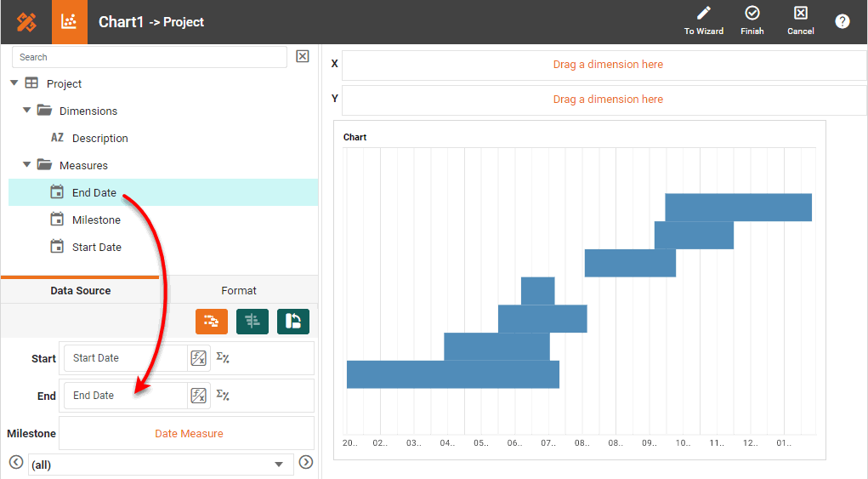
Task: Clear the search box with X icon
Action: click(303, 57)
